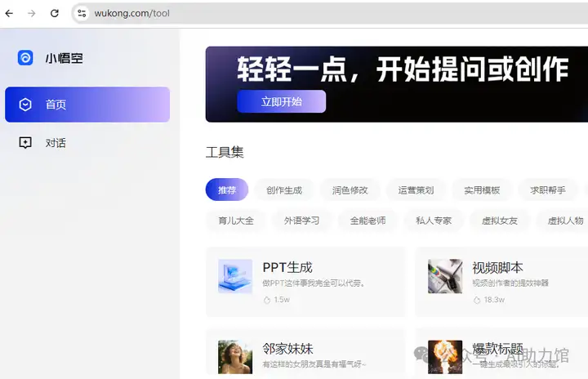Viewport: 588px width, 379px height.
Task: Select the 运营策划 category tab
Action: [x=416, y=189]
